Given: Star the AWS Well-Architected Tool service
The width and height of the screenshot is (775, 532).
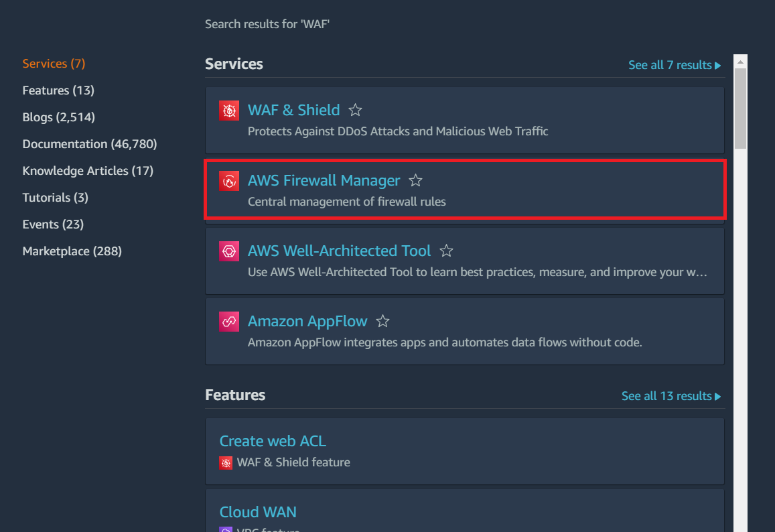Looking at the screenshot, I should [x=446, y=250].
